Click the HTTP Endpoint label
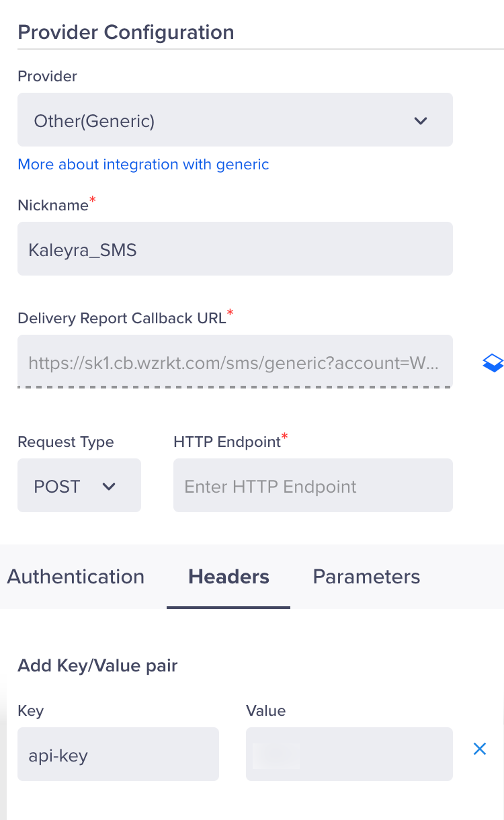This screenshot has width=504, height=820. pyautogui.click(x=226, y=442)
